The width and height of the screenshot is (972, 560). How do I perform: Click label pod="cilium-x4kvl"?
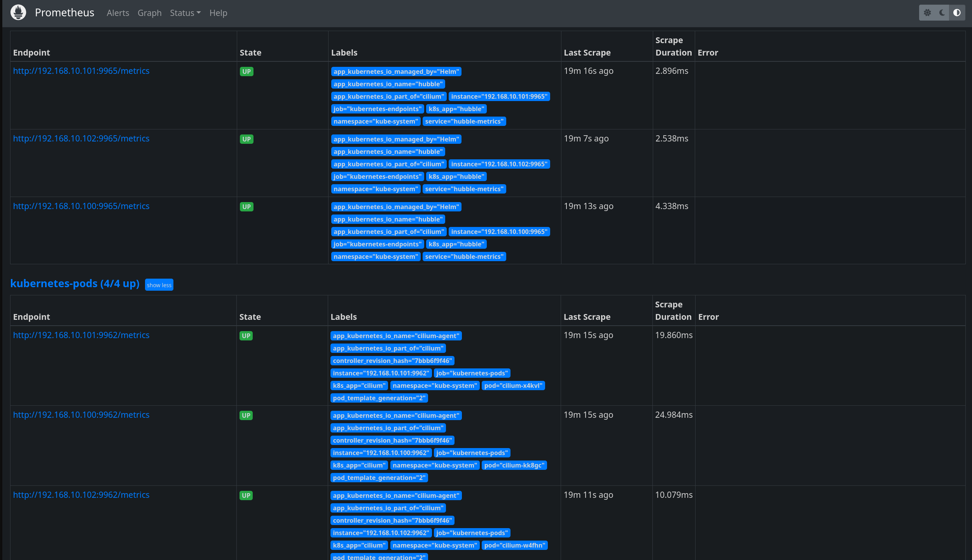(x=513, y=386)
